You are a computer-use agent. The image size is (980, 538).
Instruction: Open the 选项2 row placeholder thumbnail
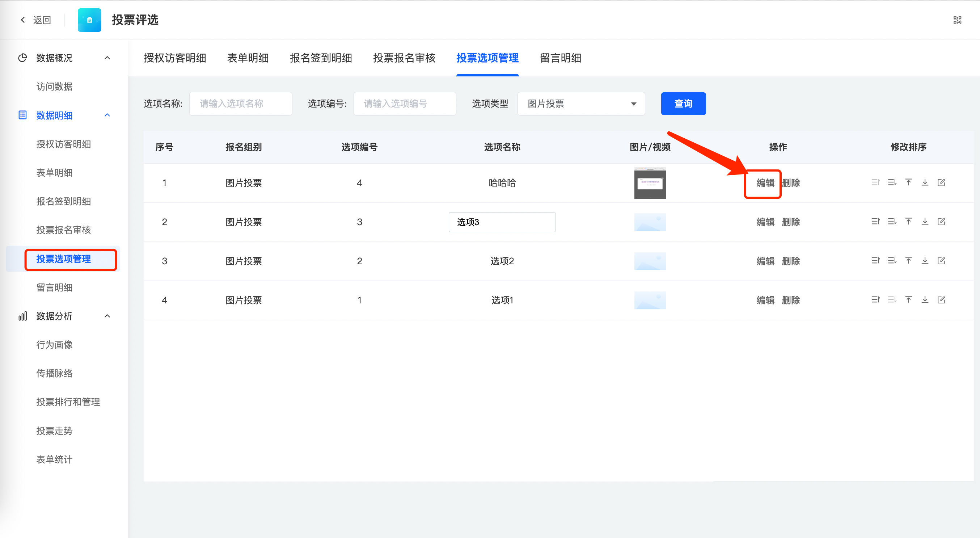[650, 261]
